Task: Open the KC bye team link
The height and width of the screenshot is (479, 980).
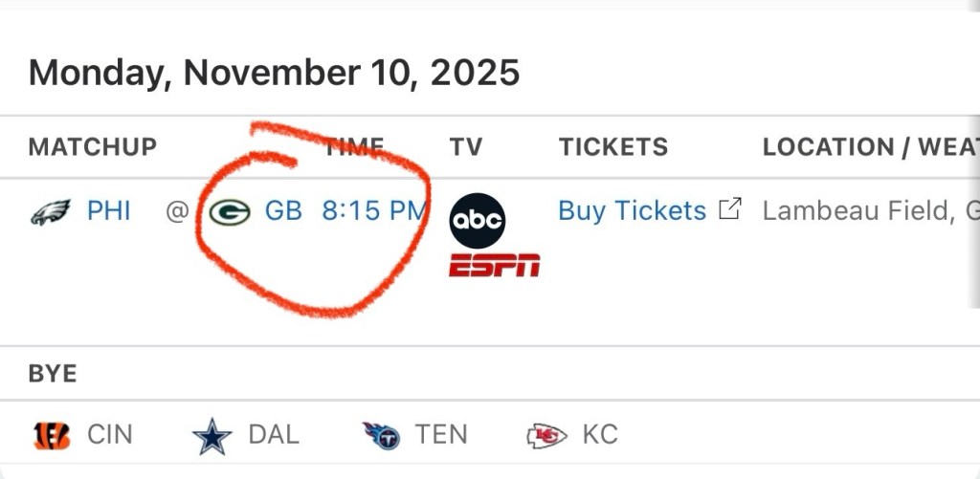Action: coord(600,435)
